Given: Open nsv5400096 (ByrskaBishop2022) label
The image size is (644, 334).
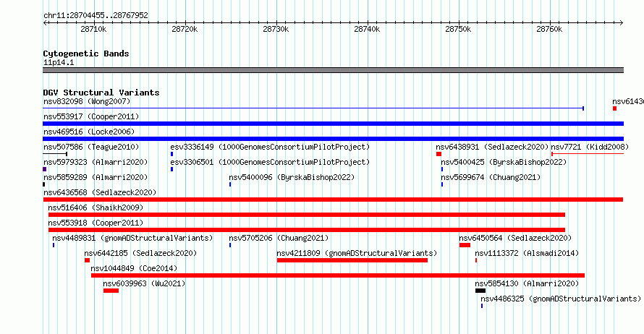Looking at the screenshot, I should click(292, 177).
